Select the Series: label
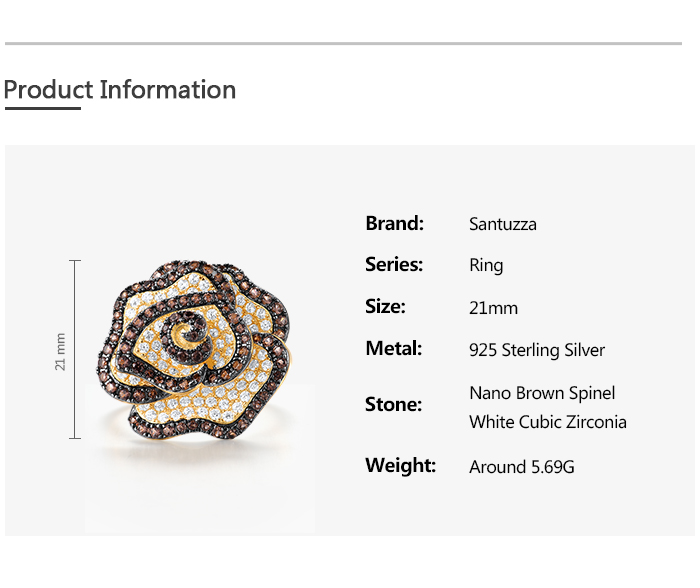Image resolution: width=700 pixels, height=588 pixels. [x=394, y=265]
